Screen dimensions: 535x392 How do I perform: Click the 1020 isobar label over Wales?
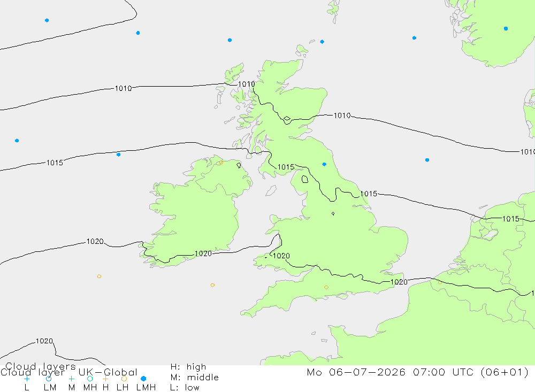(x=281, y=256)
